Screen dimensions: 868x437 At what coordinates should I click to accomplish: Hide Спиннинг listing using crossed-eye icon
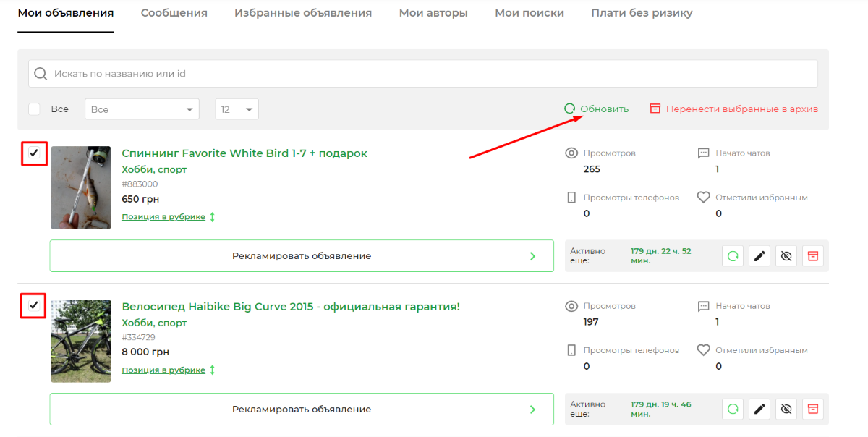coord(786,256)
